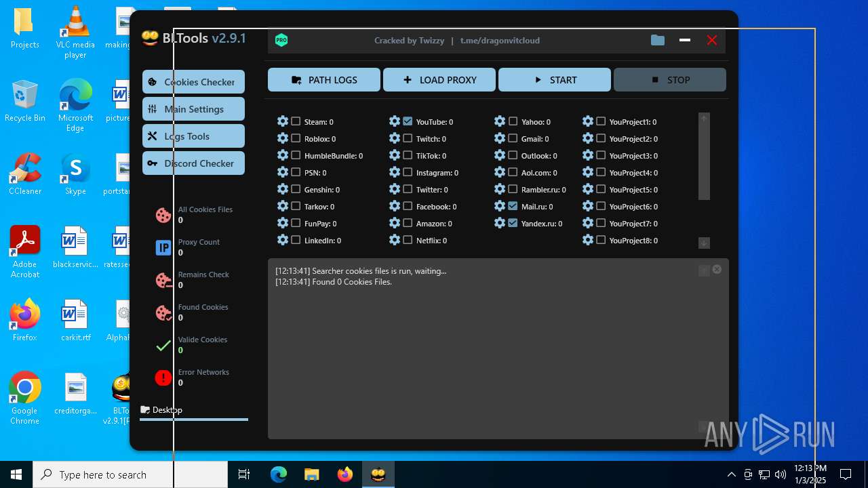This screenshot has width=868, height=488.
Task: Click the Valide Cookies green checkmark icon
Action: 163,346
